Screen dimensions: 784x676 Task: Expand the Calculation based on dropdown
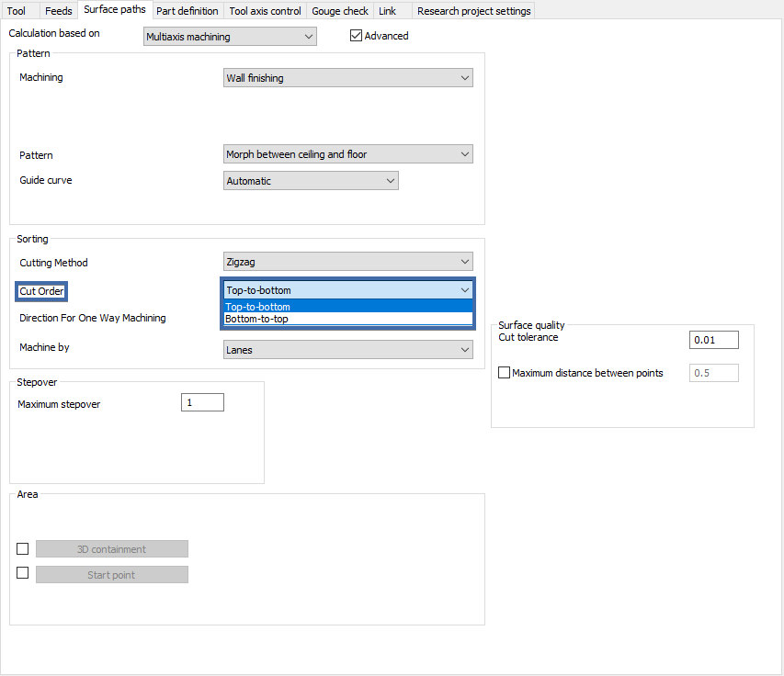point(230,37)
